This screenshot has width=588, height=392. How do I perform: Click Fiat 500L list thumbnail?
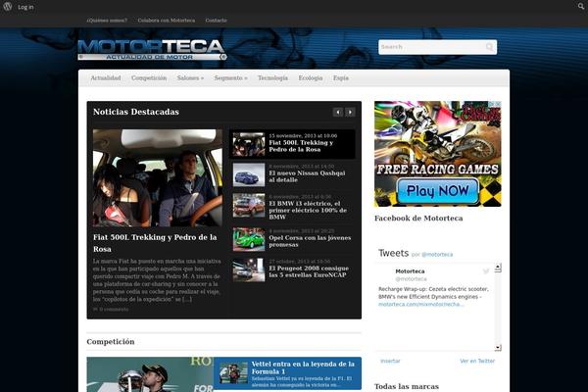tap(249, 144)
